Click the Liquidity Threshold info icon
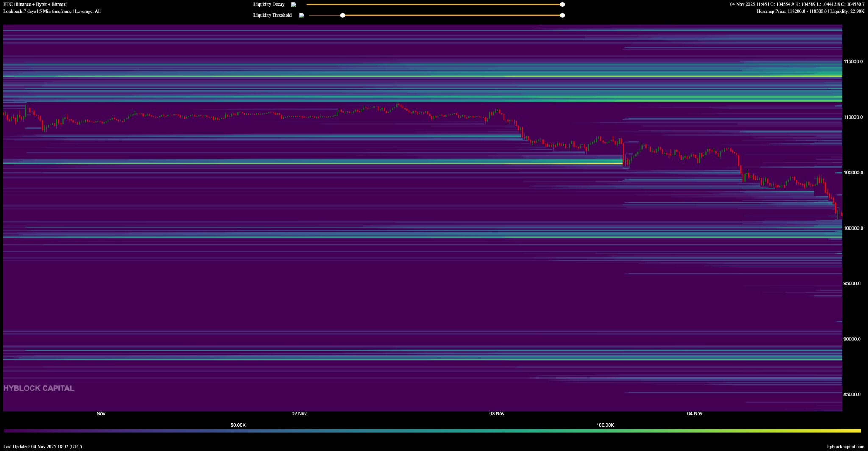This screenshot has width=868, height=451. [x=301, y=15]
